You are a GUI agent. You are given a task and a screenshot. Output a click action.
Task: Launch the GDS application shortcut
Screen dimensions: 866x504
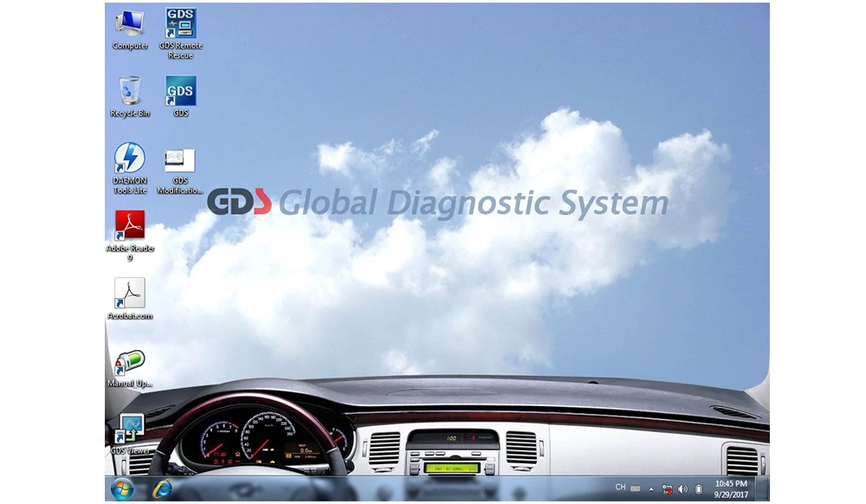click(181, 97)
